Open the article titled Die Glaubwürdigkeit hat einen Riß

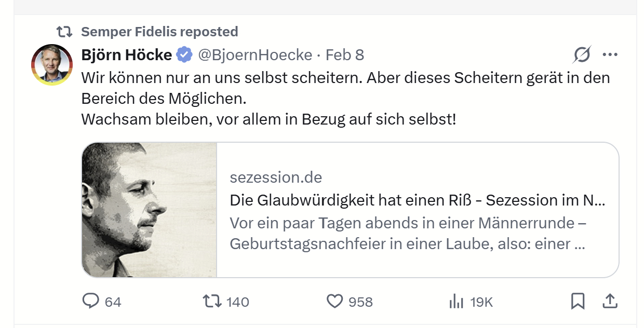[x=417, y=200]
